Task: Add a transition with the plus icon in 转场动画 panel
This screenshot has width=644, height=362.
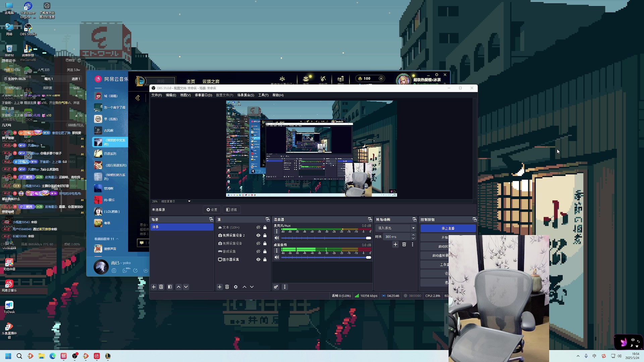Action: (x=395, y=244)
